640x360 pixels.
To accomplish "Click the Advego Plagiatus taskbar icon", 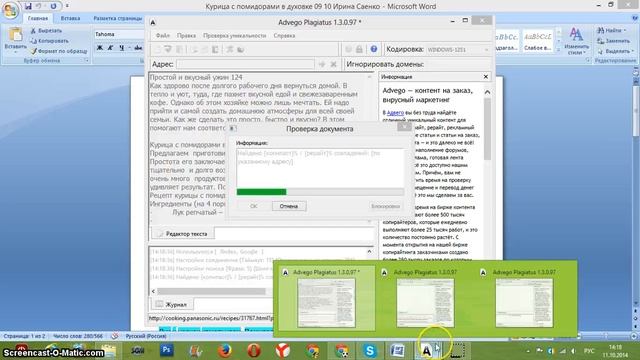I will pyautogui.click(x=427, y=350).
